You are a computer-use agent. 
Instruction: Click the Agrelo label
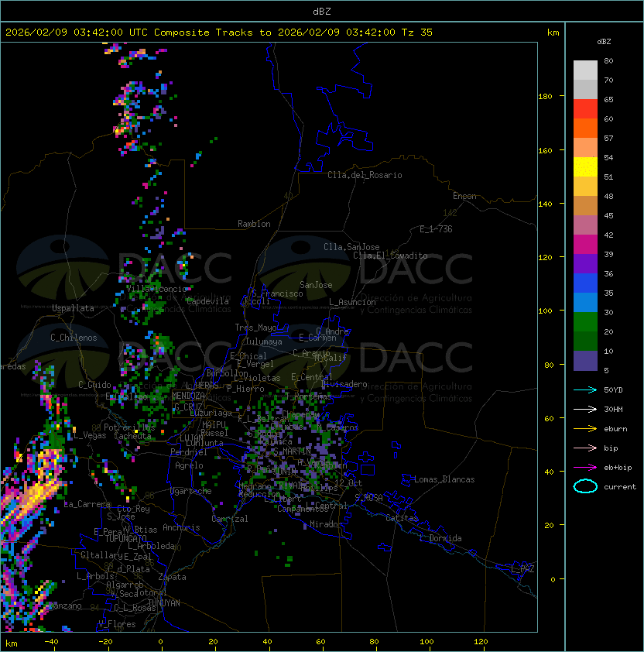click(x=189, y=465)
